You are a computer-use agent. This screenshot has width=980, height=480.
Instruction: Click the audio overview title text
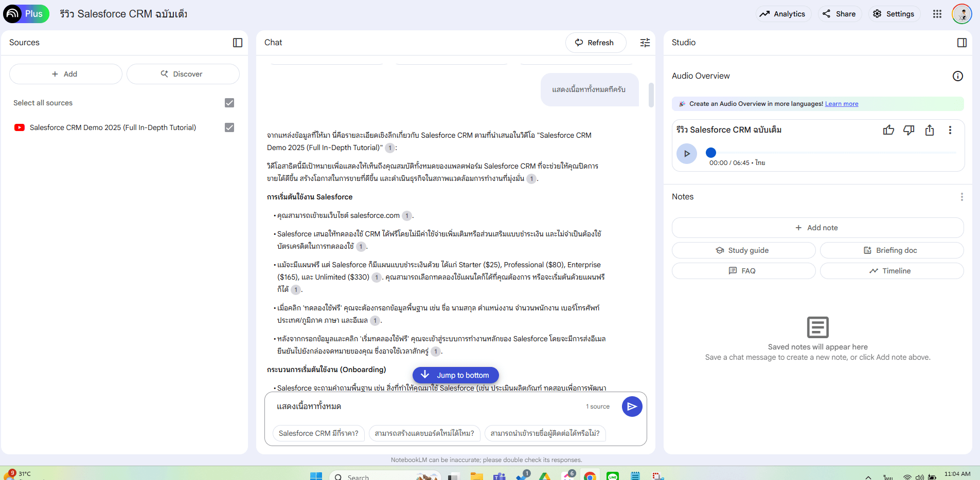[x=728, y=130]
